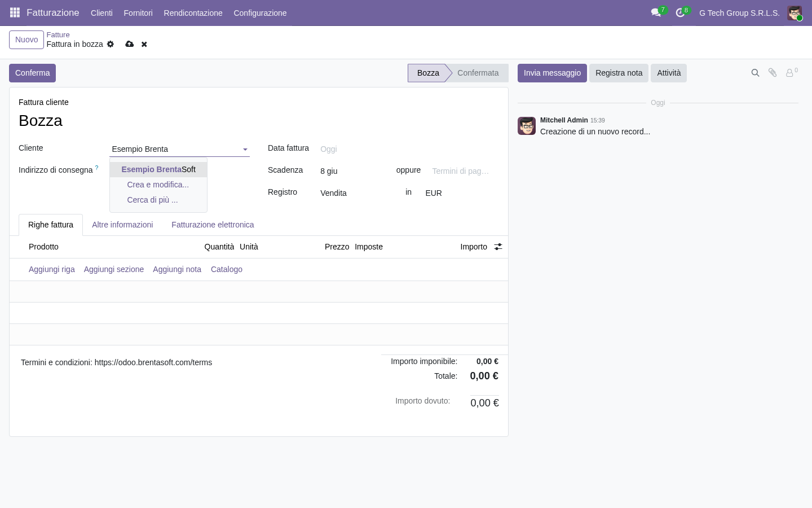Select Esempio BrentaSoft from the suggestions

[158, 169]
